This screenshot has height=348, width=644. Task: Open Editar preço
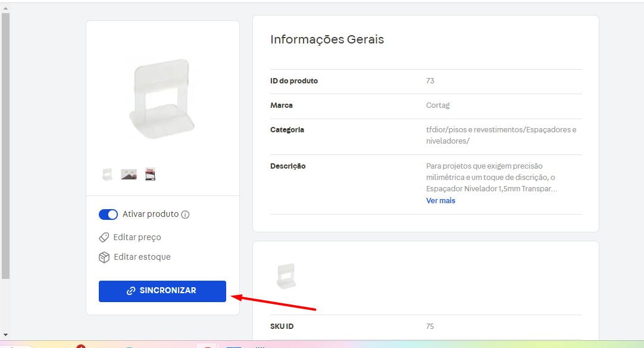(137, 237)
